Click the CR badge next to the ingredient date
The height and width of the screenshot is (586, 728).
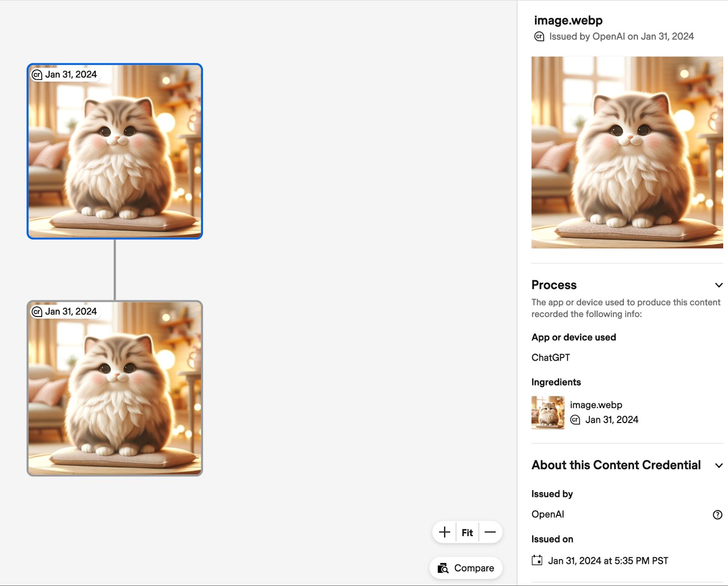[575, 419]
